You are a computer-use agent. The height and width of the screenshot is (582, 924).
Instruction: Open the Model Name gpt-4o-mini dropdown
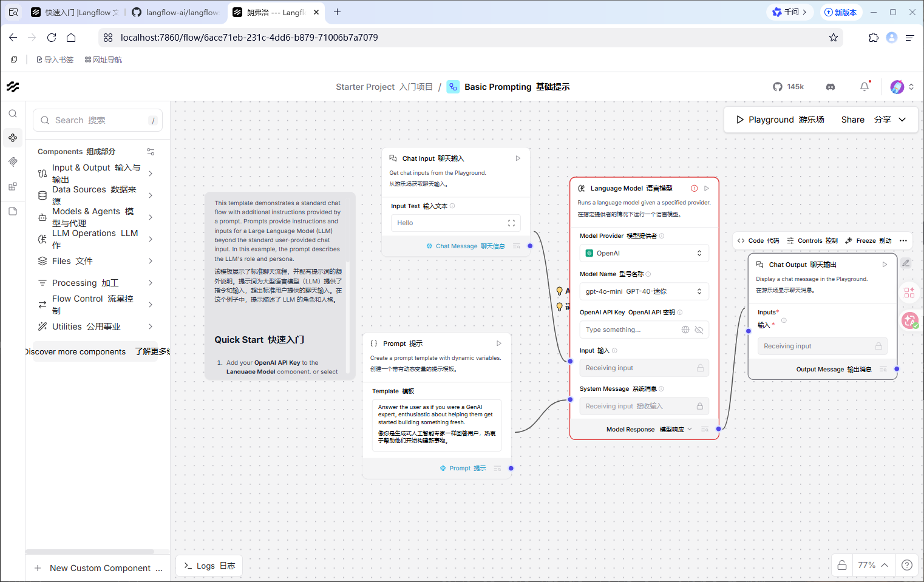click(644, 291)
